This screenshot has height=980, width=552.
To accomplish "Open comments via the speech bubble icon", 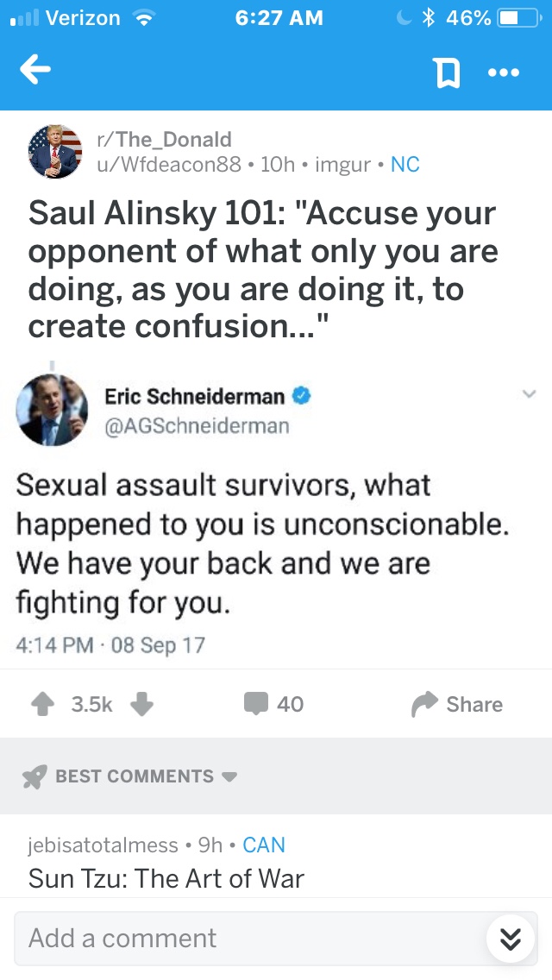I will [256, 705].
